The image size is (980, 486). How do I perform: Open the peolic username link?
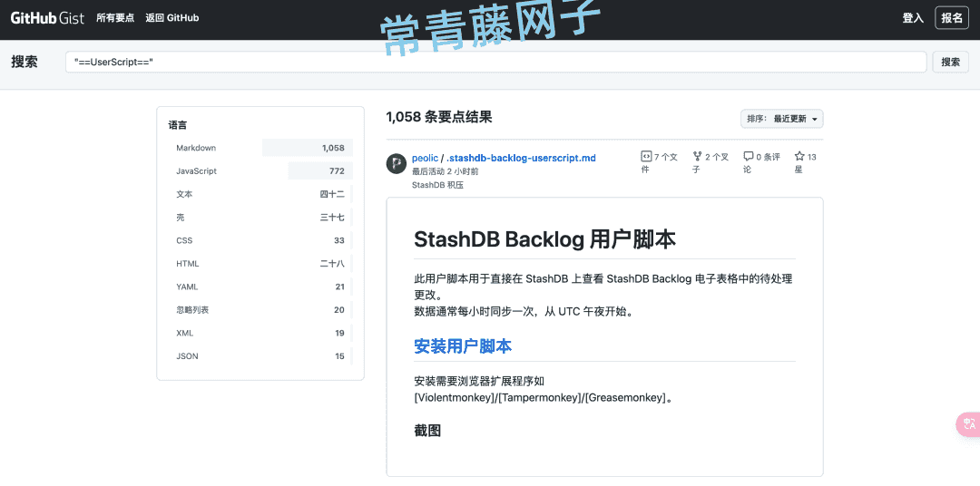coord(425,158)
